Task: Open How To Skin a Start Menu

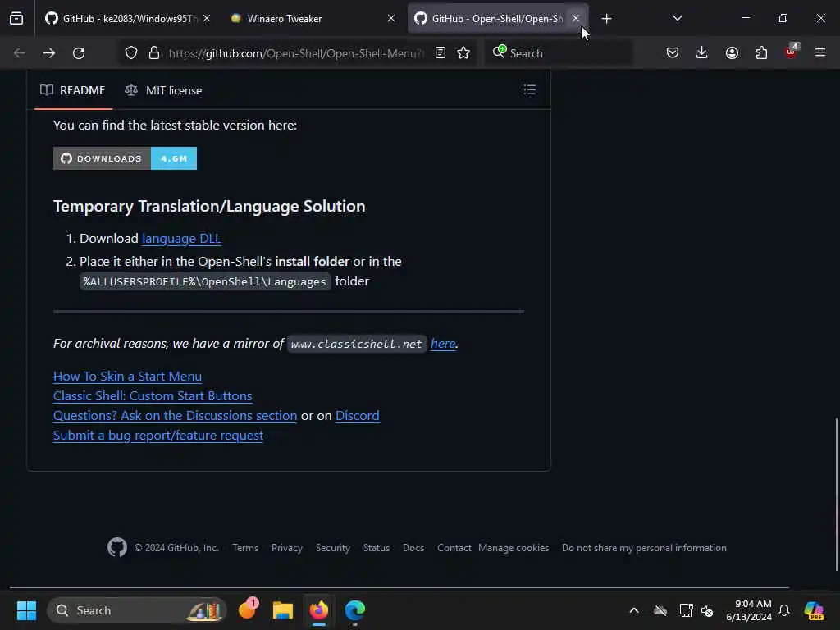Action: click(x=127, y=376)
